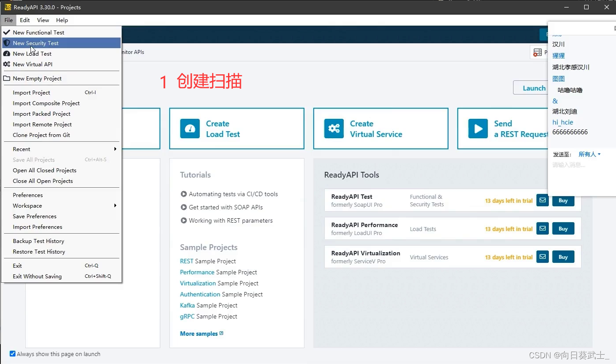
Task: Click the gears icon beside New Virtual API
Action: pos(7,64)
